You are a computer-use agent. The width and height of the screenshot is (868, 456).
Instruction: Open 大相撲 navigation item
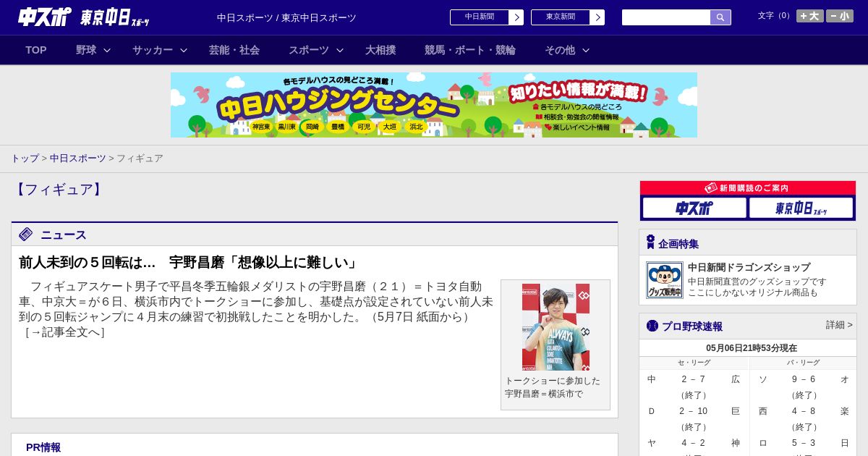coord(380,50)
